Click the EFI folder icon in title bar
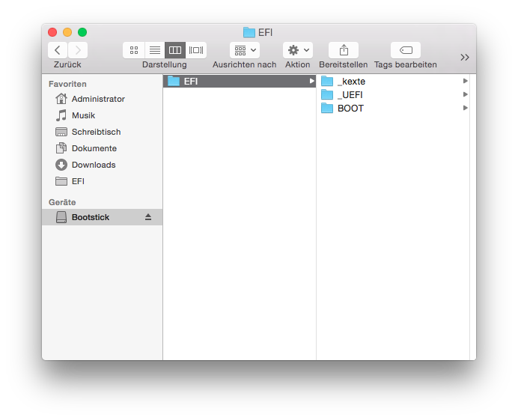The height and width of the screenshot is (420, 518). click(249, 32)
